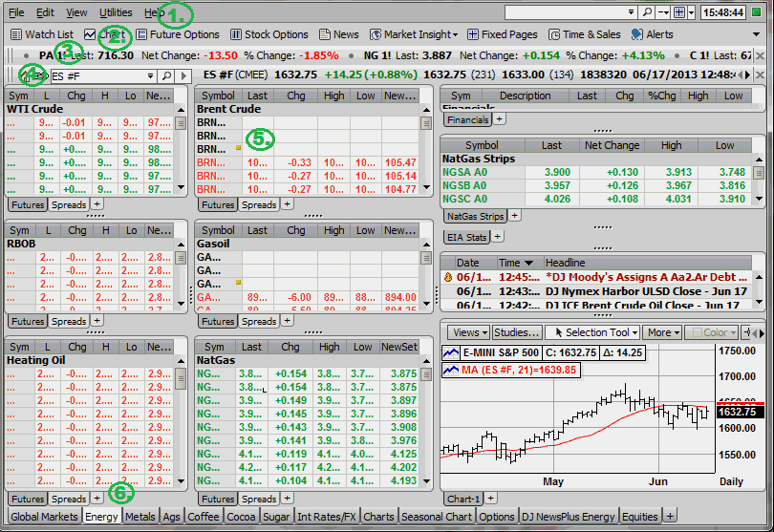Click the NatGas Strips scrollbar down arrow
The image size is (774, 532).
[759, 199]
